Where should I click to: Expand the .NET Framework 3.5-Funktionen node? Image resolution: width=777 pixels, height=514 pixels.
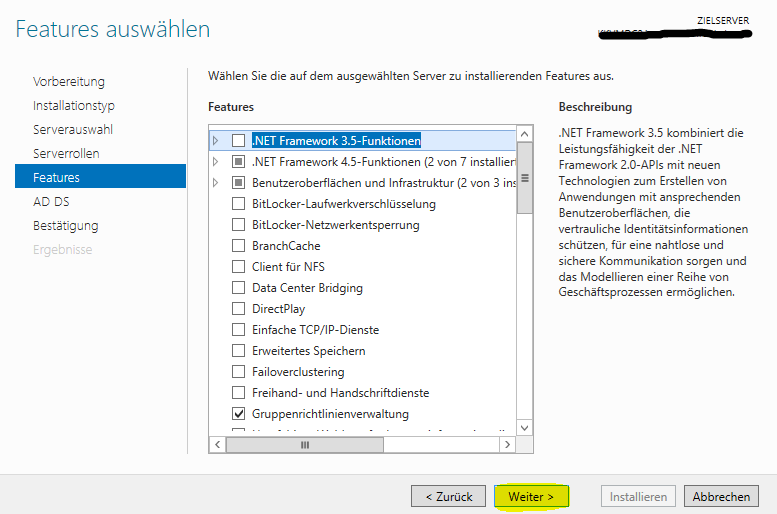tap(216, 141)
